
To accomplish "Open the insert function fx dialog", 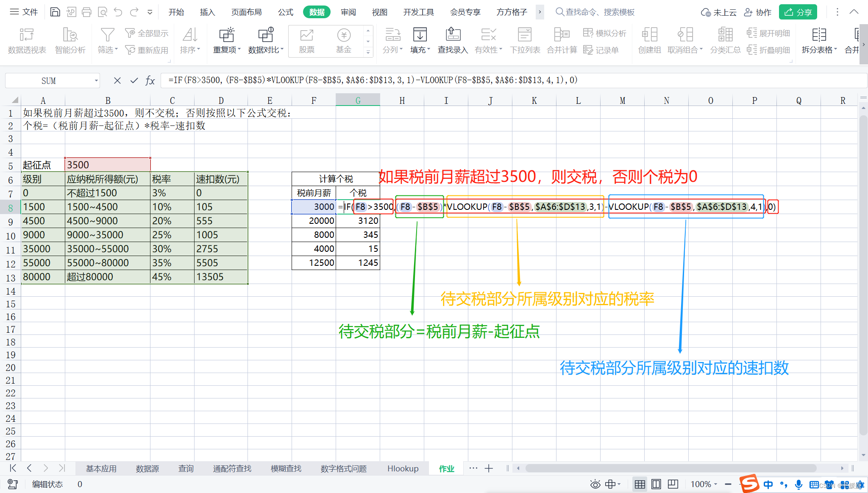I will click(150, 80).
